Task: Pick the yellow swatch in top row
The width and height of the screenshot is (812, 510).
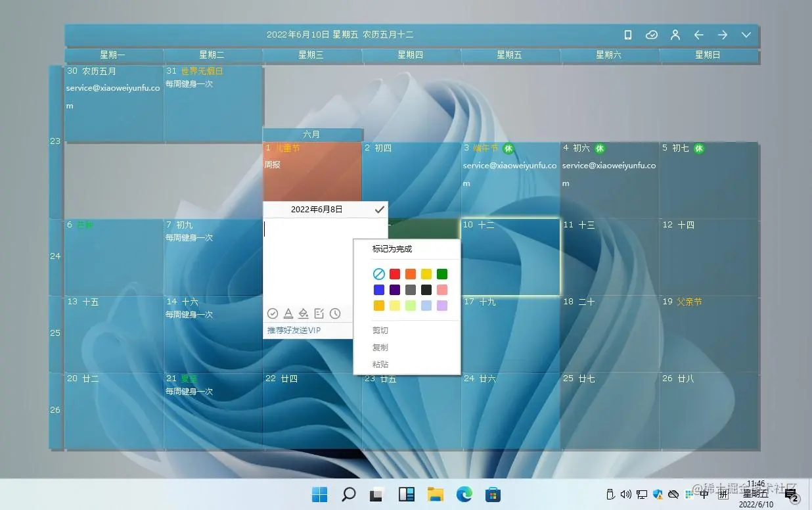Action: click(426, 274)
